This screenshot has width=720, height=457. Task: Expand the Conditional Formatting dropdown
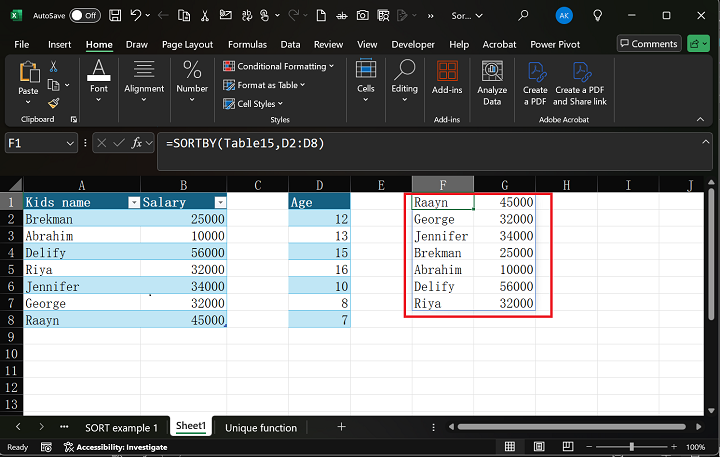coord(331,66)
